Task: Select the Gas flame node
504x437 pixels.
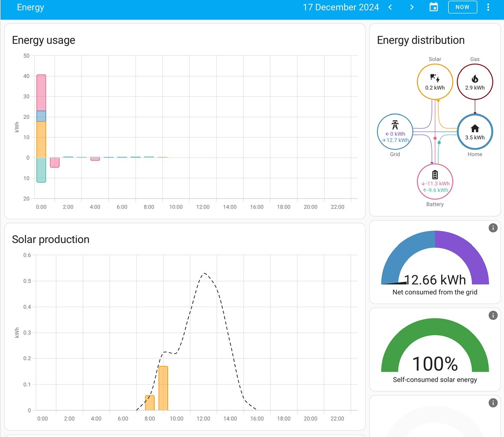Action: click(x=475, y=82)
